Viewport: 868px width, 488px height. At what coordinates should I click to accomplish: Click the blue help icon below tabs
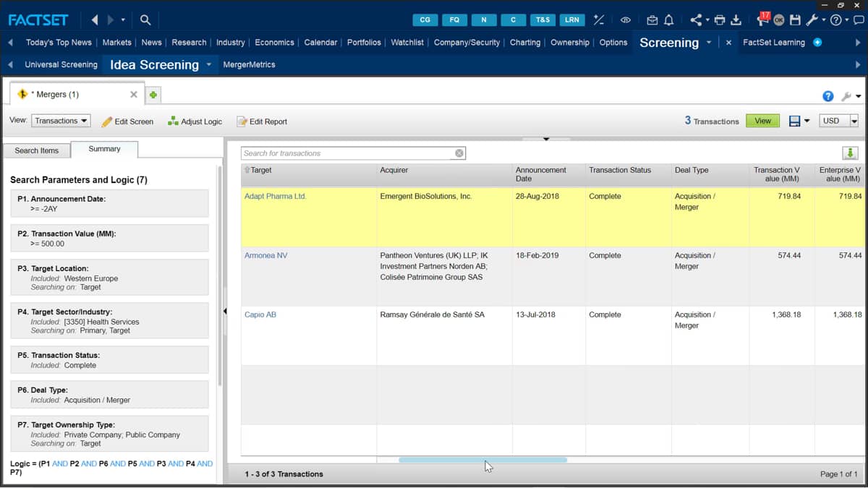tap(828, 96)
